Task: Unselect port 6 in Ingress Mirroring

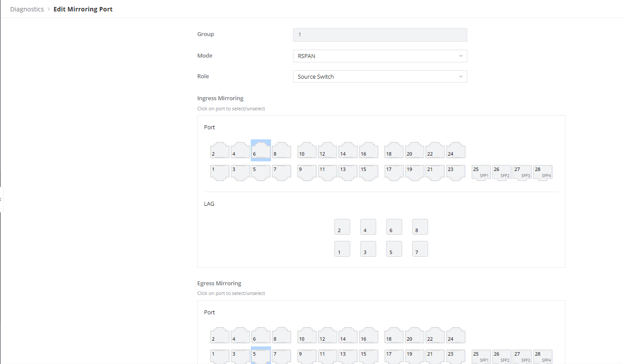Action: tap(261, 150)
